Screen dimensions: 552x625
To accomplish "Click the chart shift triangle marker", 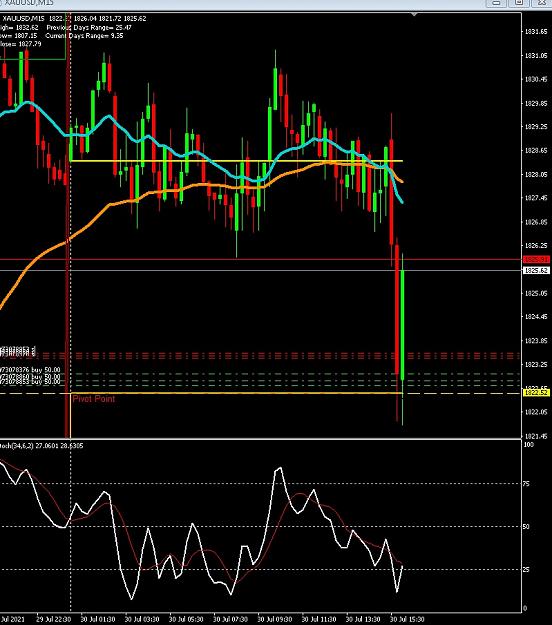I will click(x=414, y=14).
